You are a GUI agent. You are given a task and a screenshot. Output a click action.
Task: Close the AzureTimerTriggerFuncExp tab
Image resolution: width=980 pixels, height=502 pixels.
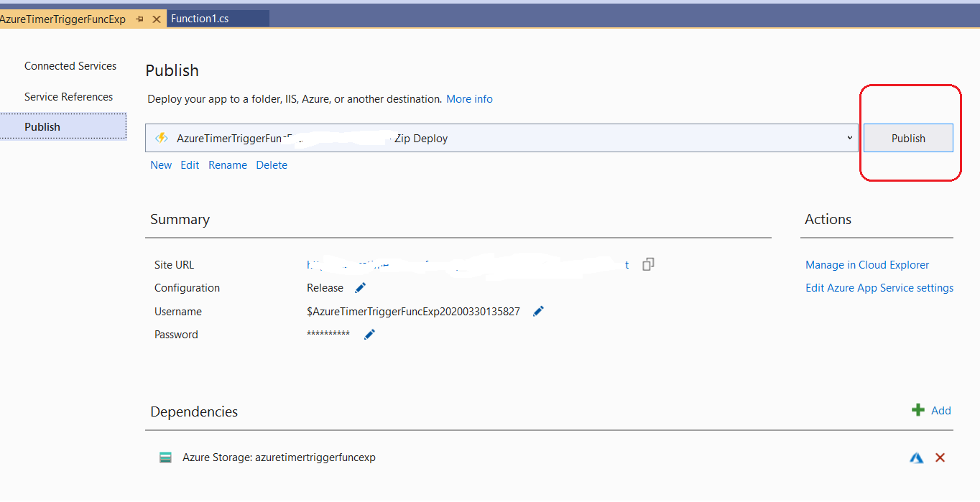pyautogui.click(x=157, y=19)
